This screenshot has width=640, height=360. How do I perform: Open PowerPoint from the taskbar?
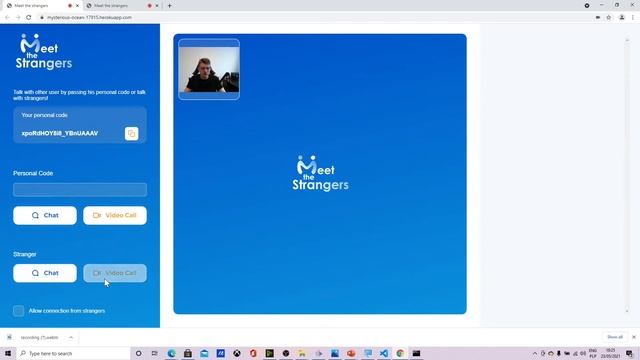click(x=351, y=353)
